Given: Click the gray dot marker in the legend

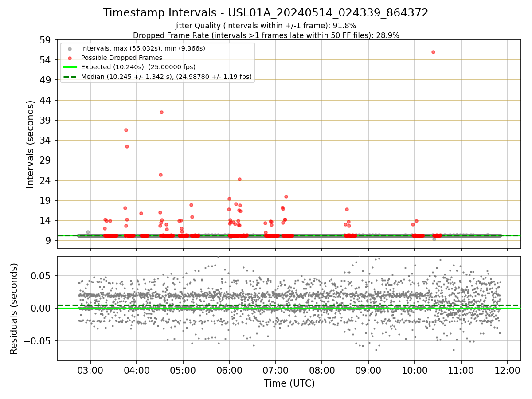Looking at the screenshot, I should tap(70, 48).
